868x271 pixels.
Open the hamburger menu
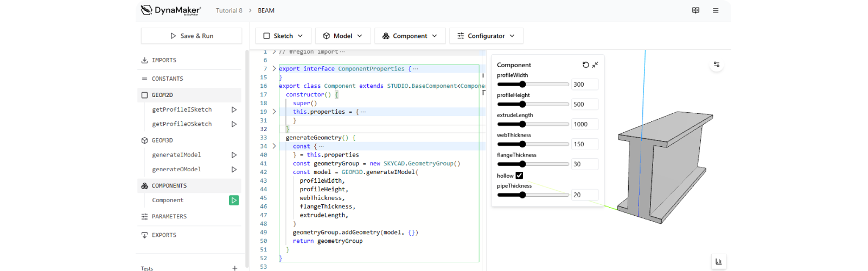(x=716, y=10)
